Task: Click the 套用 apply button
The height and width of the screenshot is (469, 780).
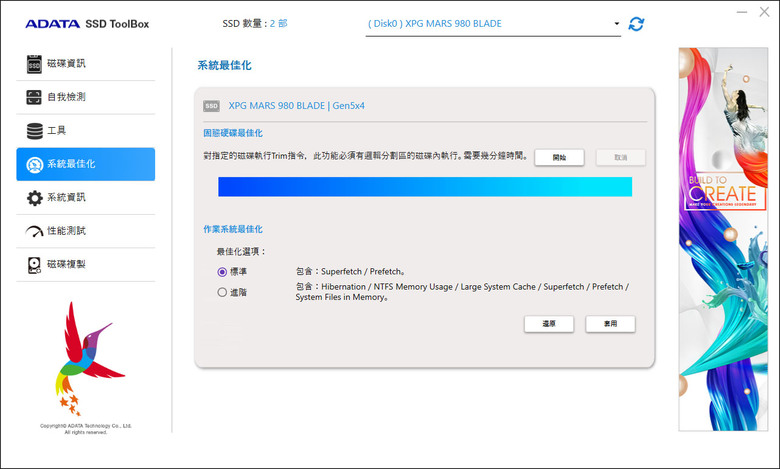Action: click(610, 324)
